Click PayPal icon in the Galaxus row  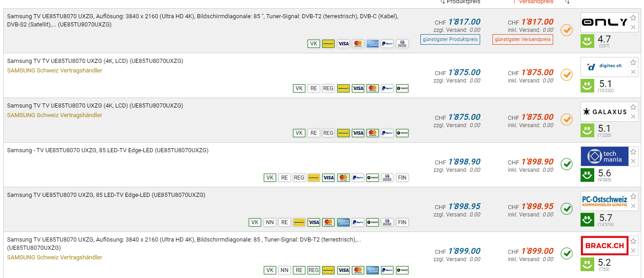[x=387, y=133]
